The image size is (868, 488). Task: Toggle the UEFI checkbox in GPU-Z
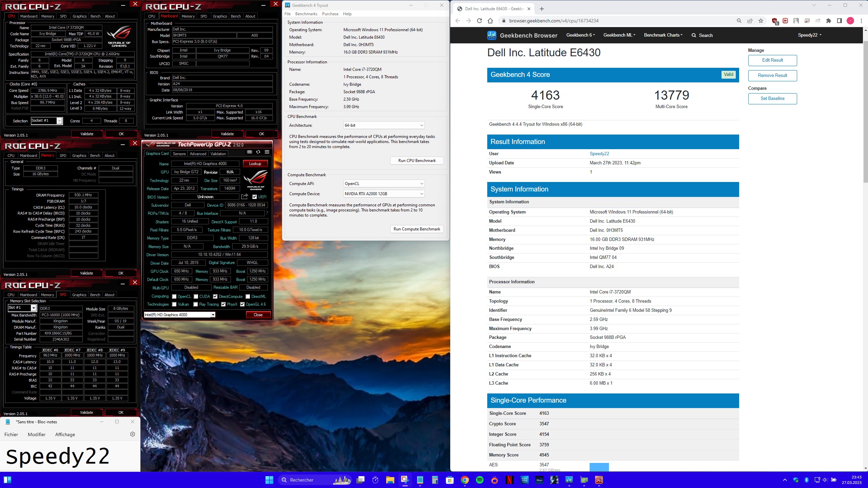[255, 197]
